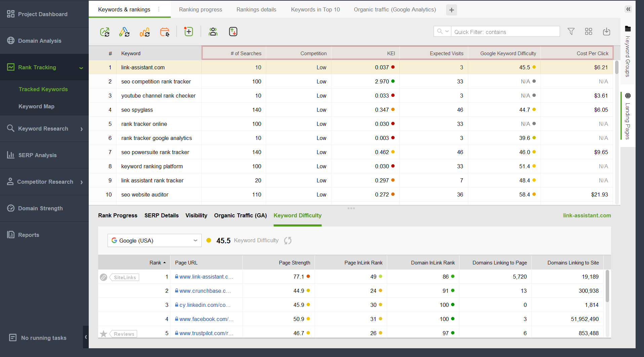
Task: Add a new workspace tab with plus button
Action: point(451,10)
